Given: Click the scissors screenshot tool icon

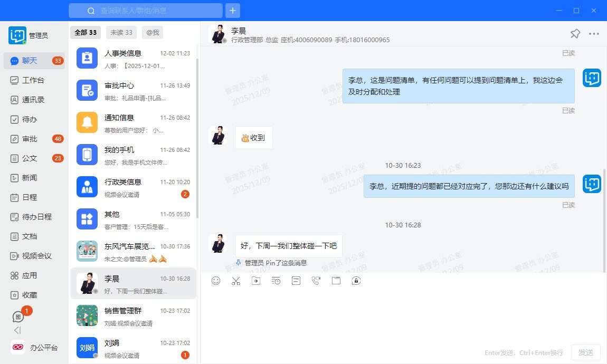Looking at the screenshot, I should click(x=236, y=281).
